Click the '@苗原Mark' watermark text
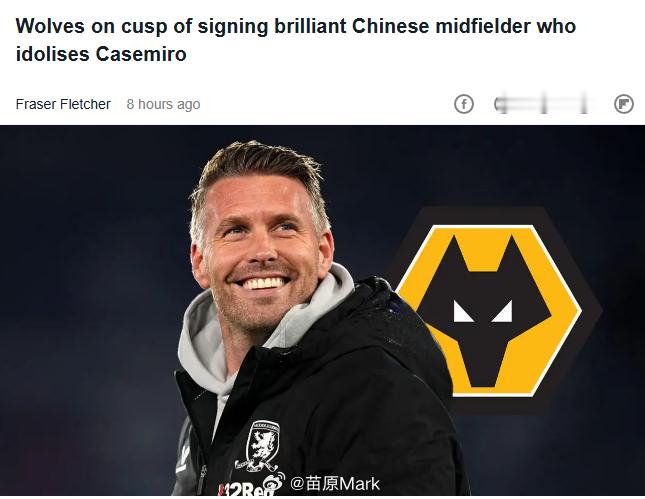Image resolution: width=645 pixels, height=499 pixels. tap(335, 484)
